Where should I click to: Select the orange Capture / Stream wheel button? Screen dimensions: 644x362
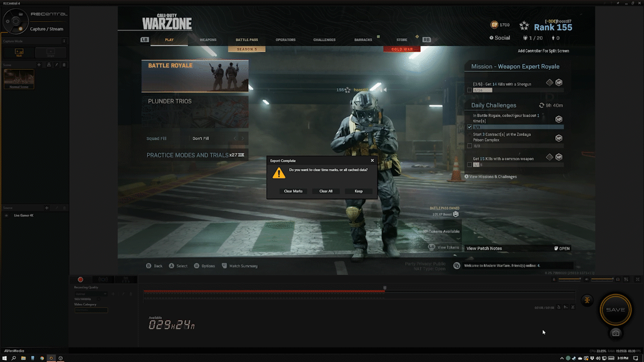[21, 29]
